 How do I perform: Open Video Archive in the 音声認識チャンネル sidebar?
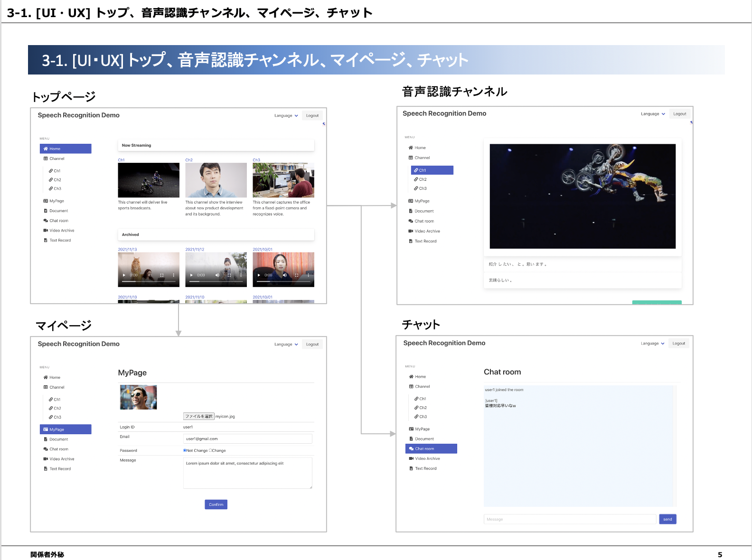click(424, 231)
